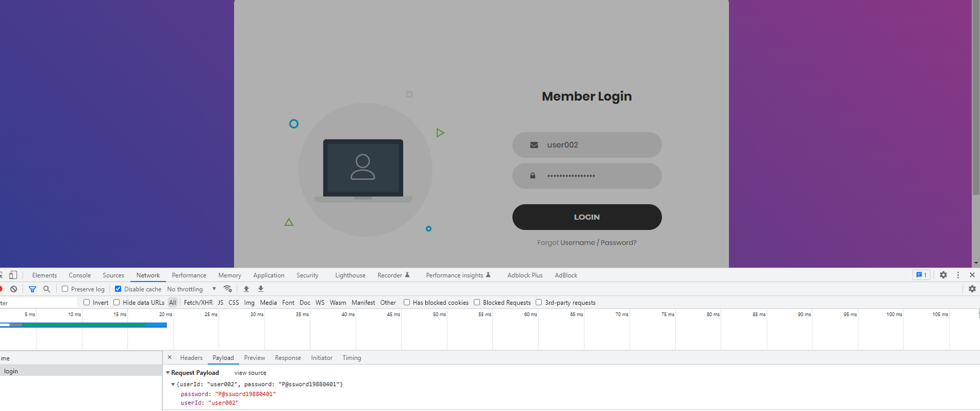
Task: Open DevTools three-dot customize menu
Action: tap(958, 275)
